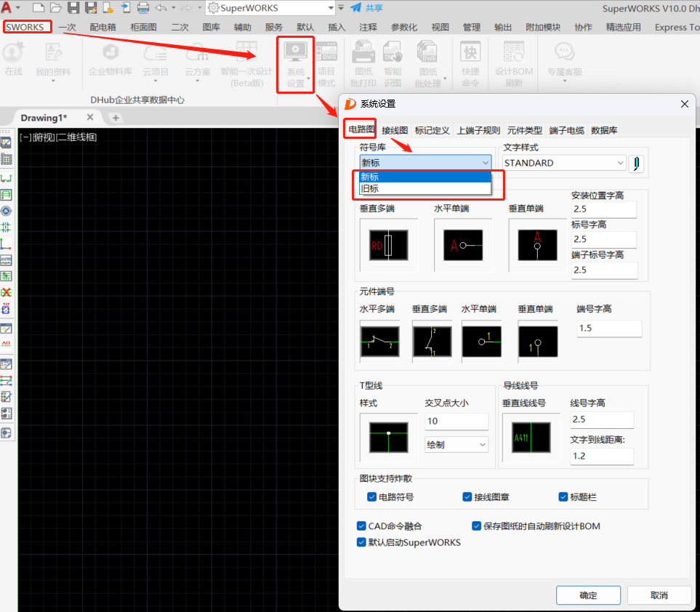The height and width of the screenshot is (612, 700).
Task: Expand the 我的资料 dropdown arrow
Action: 53,81
